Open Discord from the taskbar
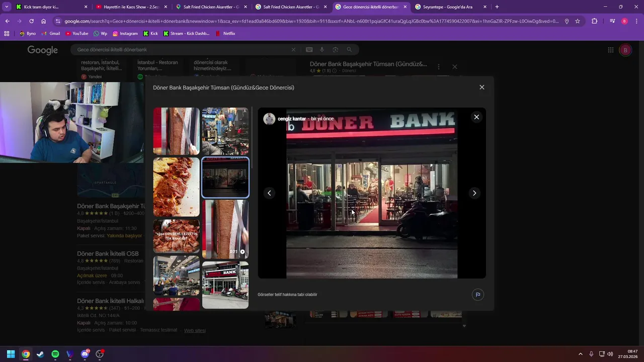 [x=85, y=354]
